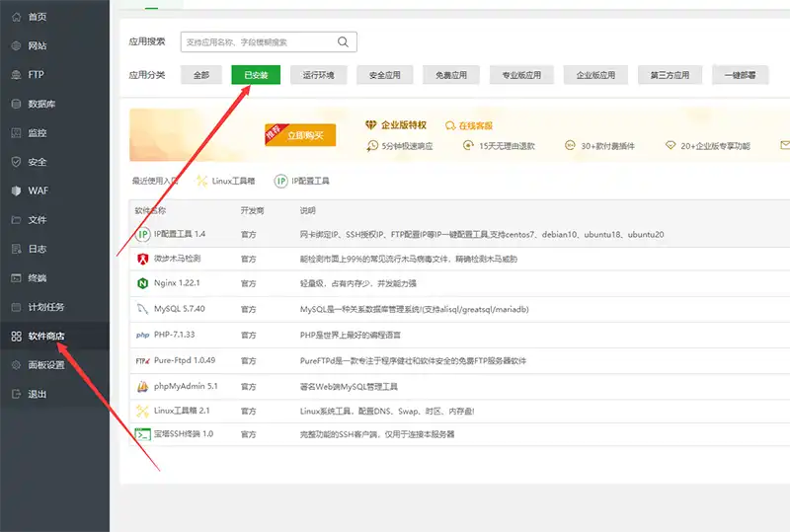The height and width of the screenshot is (532, 790).
Task: Click the MySQL 5.7.40 icon
Action: point(142,309)
